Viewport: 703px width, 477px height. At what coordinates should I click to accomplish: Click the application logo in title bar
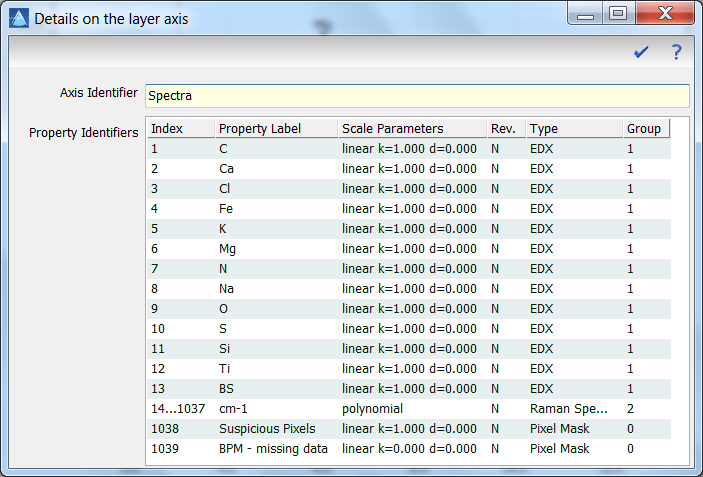click(x=18, y=17)
